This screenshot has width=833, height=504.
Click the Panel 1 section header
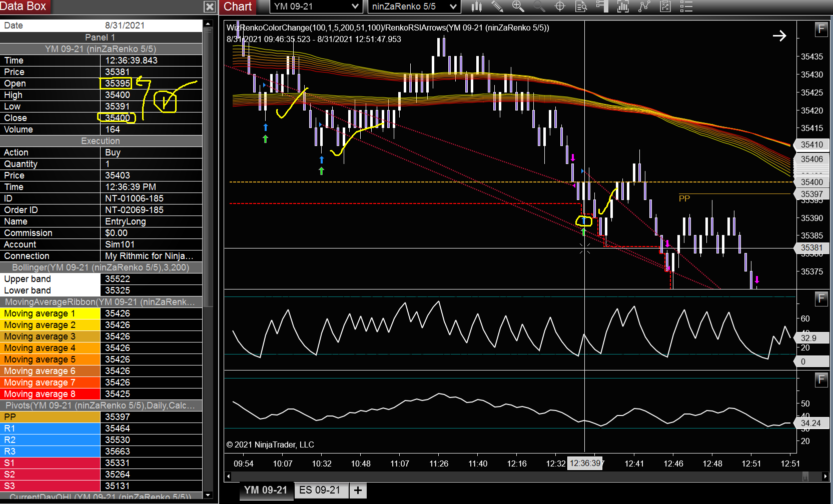click(x=101, y=37)
